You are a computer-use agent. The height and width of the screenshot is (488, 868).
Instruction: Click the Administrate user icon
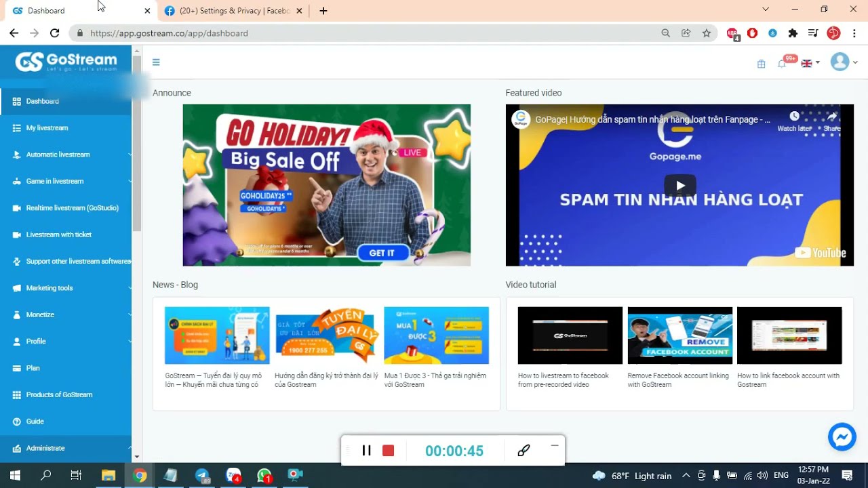(x=17, y=448)
